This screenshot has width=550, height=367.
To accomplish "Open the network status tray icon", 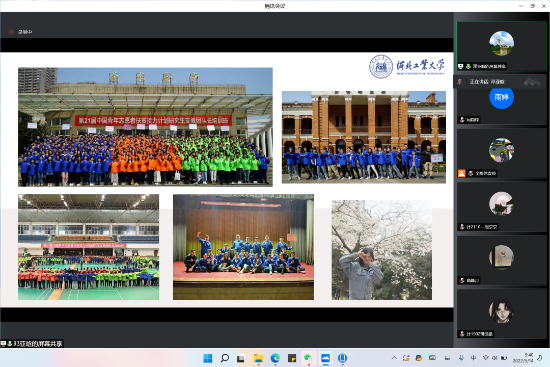I will (x=485, y=358).
